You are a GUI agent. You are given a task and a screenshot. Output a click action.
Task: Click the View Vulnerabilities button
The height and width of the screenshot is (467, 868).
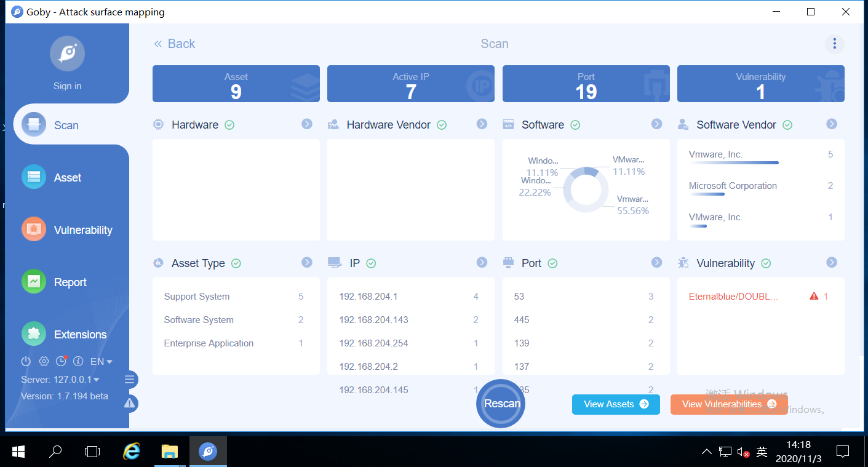pyautogui.click(x=729, y=404)
